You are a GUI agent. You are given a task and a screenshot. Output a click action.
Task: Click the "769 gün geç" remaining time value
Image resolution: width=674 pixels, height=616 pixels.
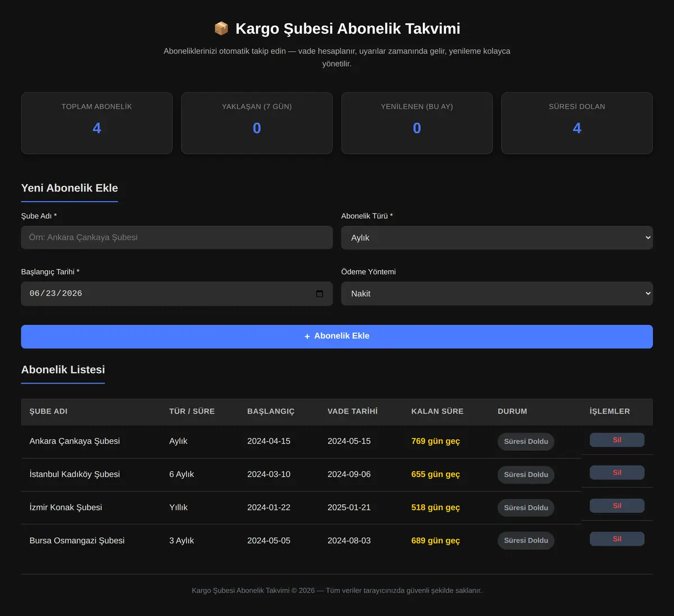click(x=435, y=441)
